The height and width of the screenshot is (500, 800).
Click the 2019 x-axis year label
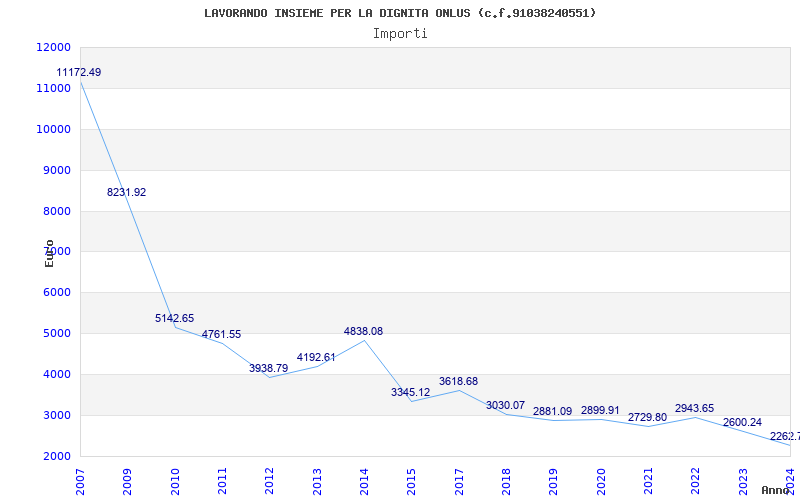pyautogui.click(x=553, y=482)
